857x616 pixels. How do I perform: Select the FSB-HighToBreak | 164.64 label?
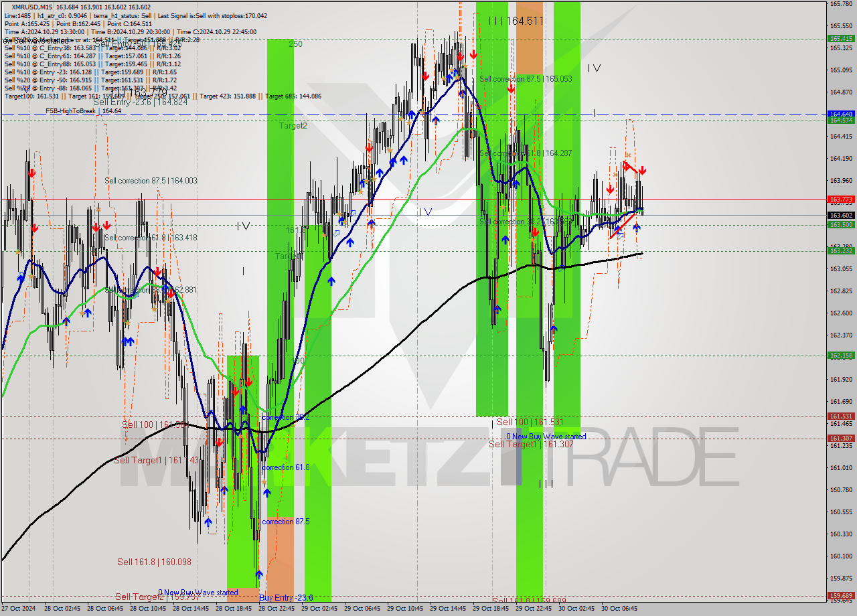click(83, 111)
